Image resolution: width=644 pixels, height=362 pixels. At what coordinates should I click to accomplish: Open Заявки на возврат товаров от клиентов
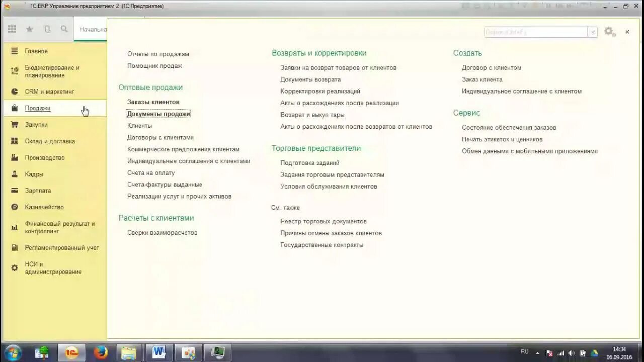(338, 68)
